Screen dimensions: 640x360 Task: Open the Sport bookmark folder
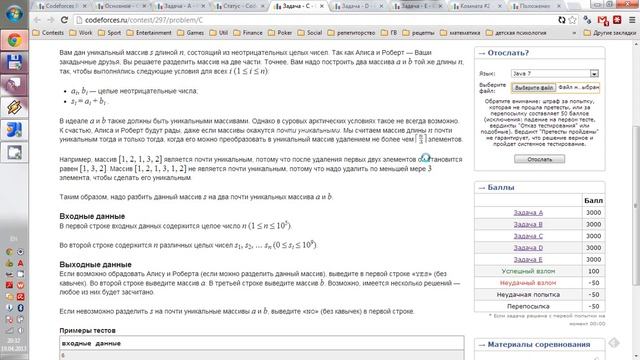pyautogui.click(x=109, y=33)
